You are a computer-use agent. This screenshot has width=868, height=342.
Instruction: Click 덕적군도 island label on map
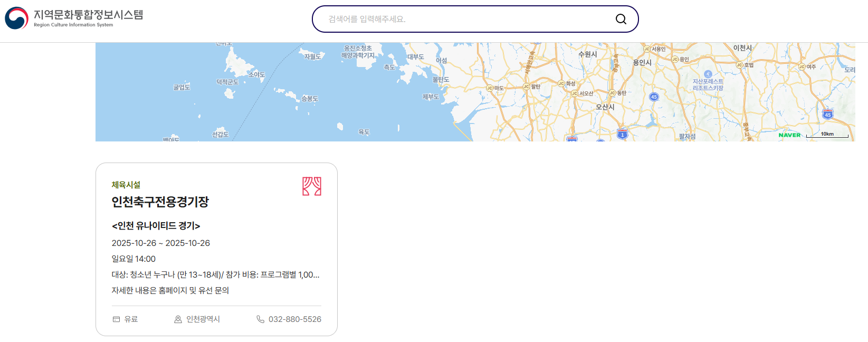(x=227, y=82)
